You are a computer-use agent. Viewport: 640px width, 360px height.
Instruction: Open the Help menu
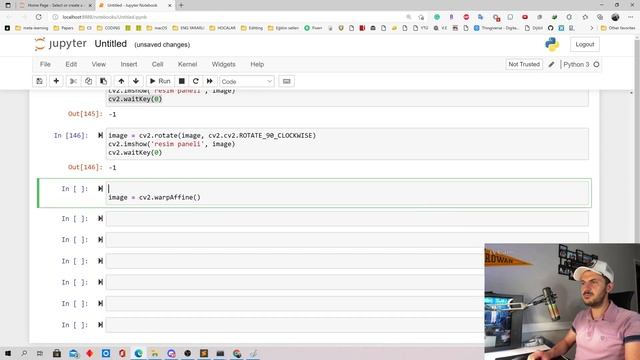click(257, 64)
